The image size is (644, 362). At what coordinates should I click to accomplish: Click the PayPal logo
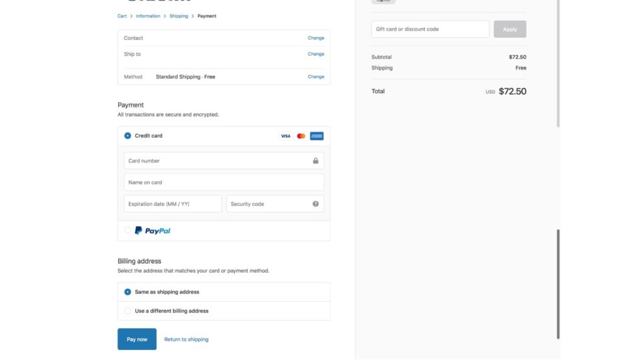click(x=152, y=231)
